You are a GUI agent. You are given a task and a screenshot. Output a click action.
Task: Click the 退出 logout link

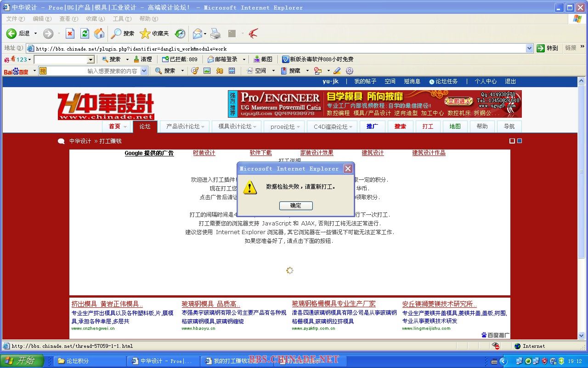[x=510, y=81]
